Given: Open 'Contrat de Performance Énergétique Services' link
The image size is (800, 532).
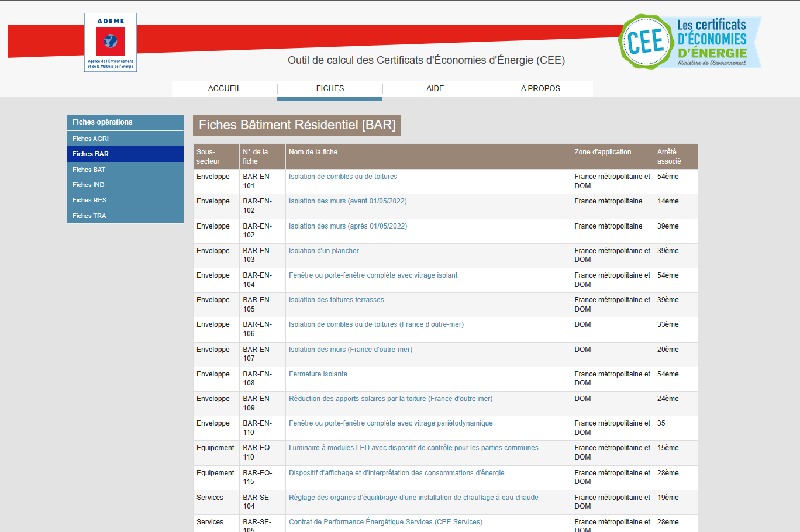Looking at the screenshot, I should [385, 522].
